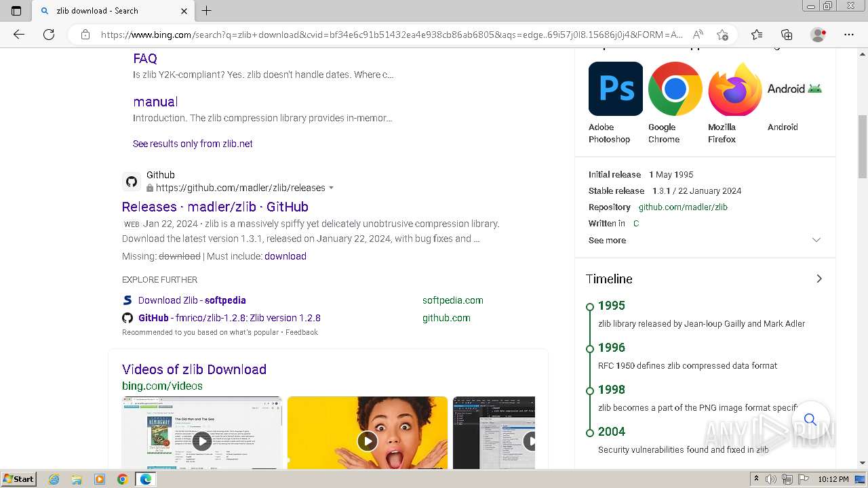Click the page vertical scrollbar thumb
Viewport: 868px width, 488px height.
[x=863, y=147]
